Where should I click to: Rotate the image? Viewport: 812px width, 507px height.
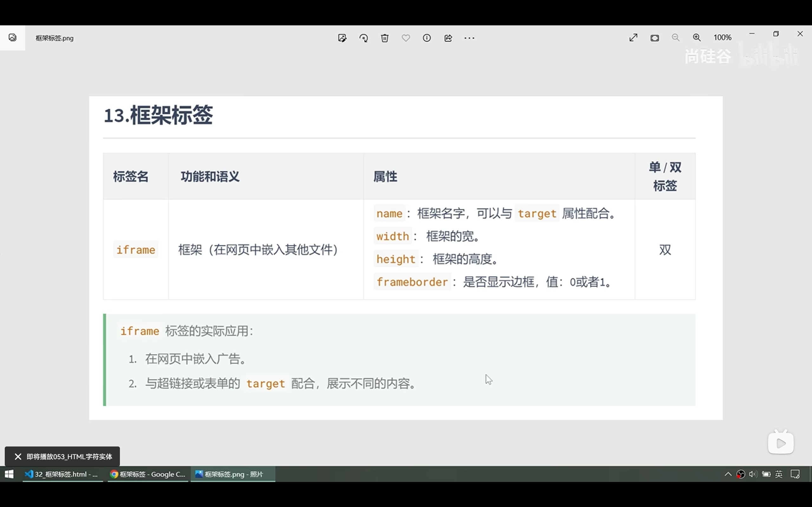point(364,38)
